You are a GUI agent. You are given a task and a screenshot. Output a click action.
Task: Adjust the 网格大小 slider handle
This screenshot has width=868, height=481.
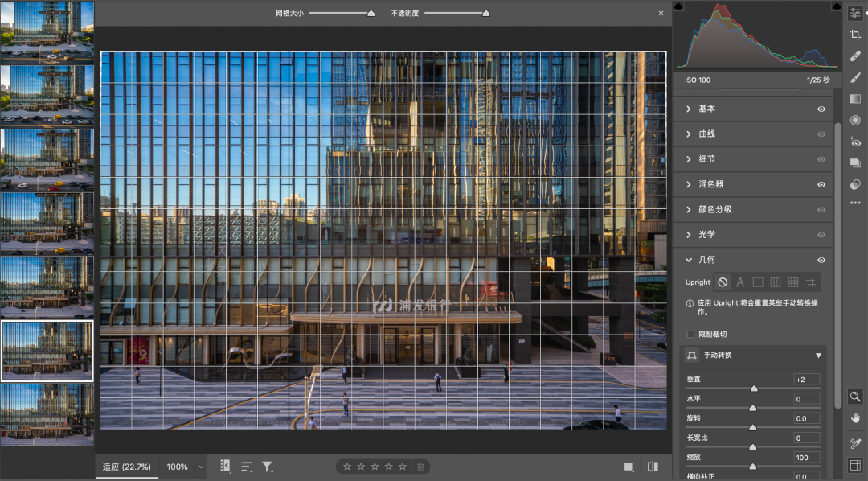point(371,13)
